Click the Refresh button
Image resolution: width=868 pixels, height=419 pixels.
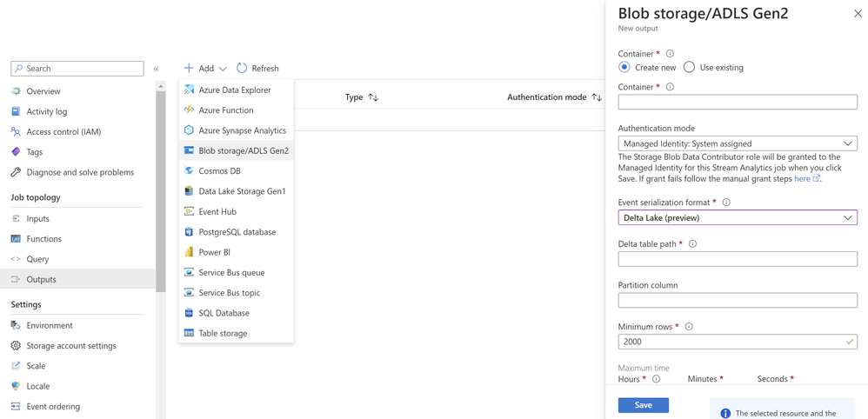[x=257, y=69]
